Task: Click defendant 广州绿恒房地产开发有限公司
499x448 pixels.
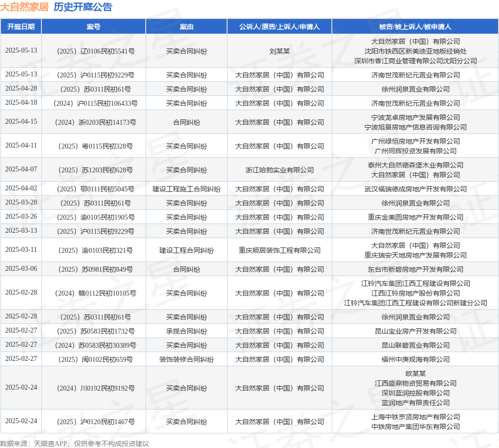Action: click(415, 142)
